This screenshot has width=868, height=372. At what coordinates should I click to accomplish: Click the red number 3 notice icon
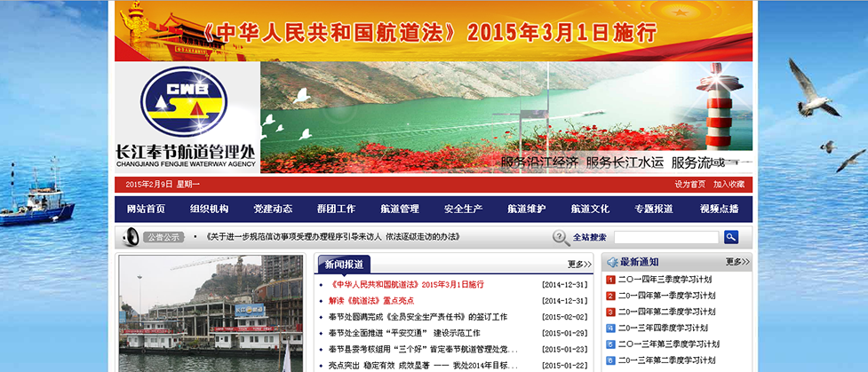[610, 312]
